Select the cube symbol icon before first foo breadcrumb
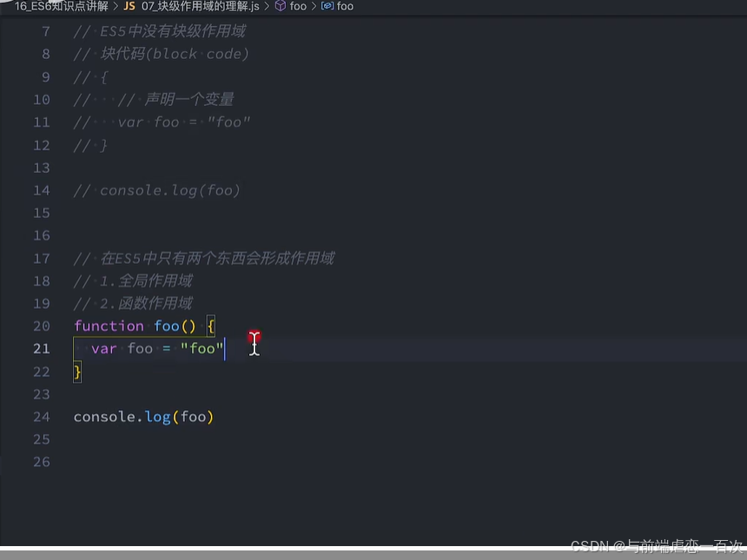 point(279,6)
